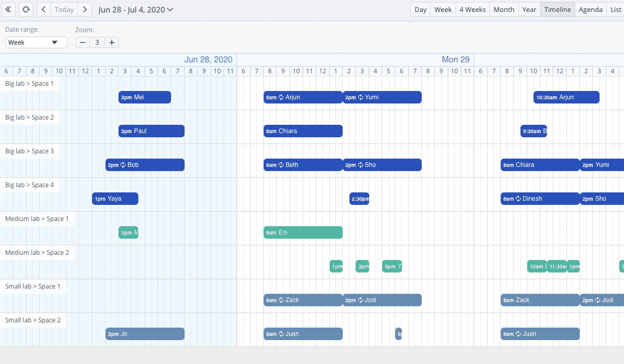Open the Date range Week selector
This screenshot has height=364, width=624.
[36, 43]
